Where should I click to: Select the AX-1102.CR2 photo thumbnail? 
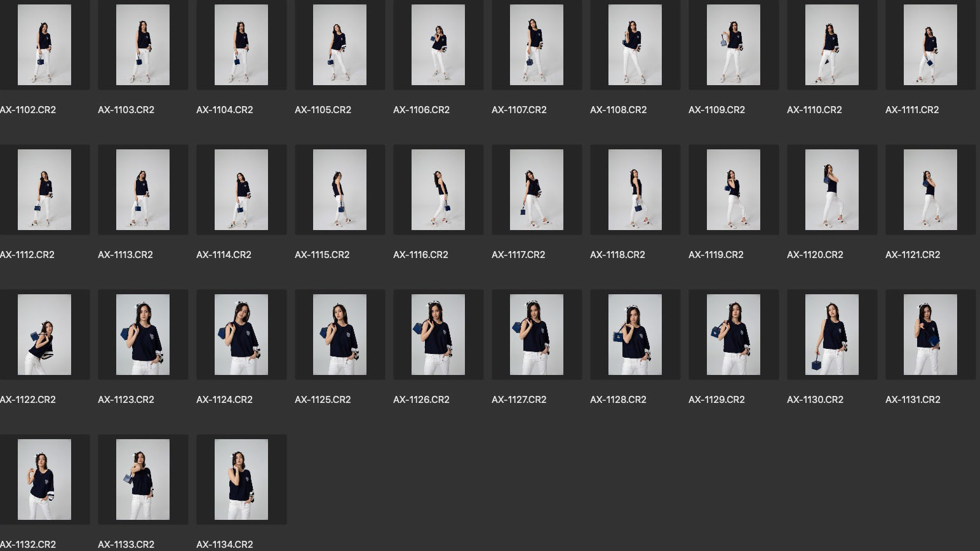click(x=44, y=45)
